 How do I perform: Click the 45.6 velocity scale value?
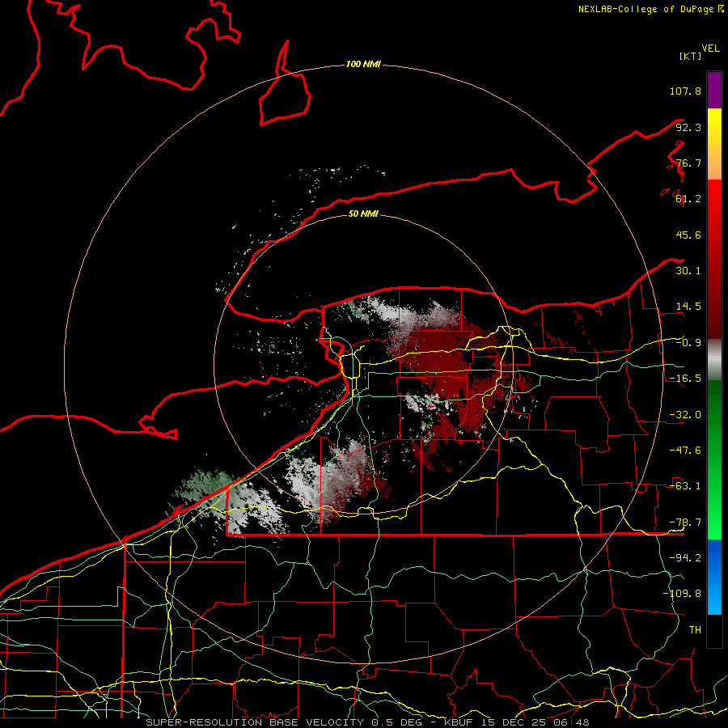tap(688, 235)
